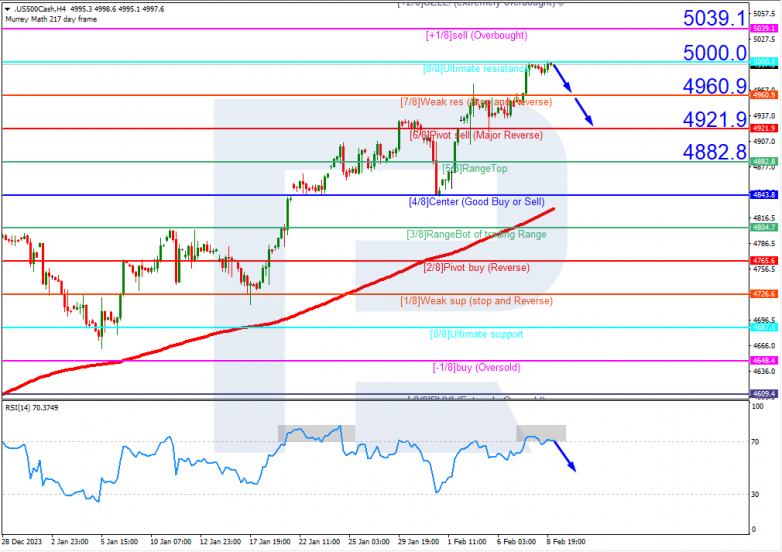The height and width of the screenshot is (552, 782).
Task: Select the [3/8]RangeBot of trading Range label
Action: click(x=476, y=234)
